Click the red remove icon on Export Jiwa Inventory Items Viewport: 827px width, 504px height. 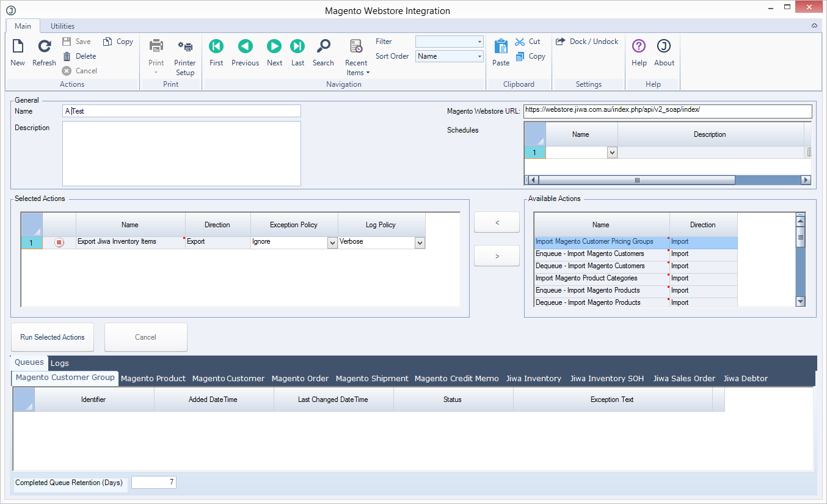tap(59, 243)
